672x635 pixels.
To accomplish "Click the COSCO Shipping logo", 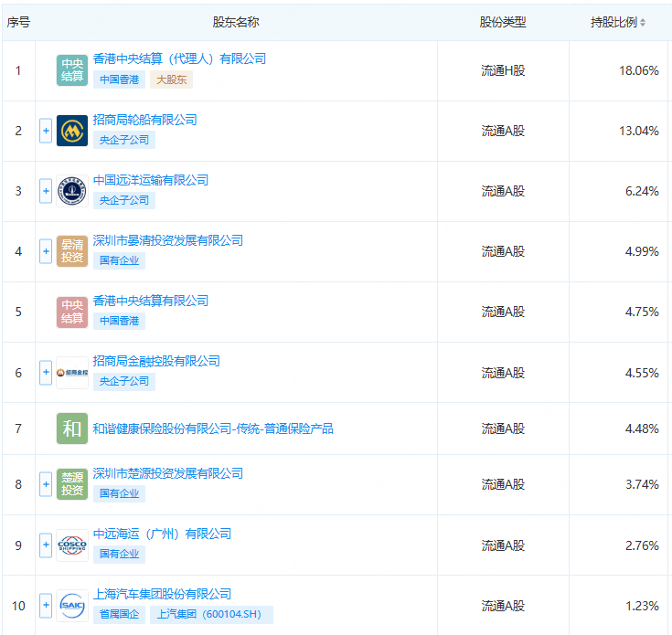I will pyautogui.click(x=72, y=545).
